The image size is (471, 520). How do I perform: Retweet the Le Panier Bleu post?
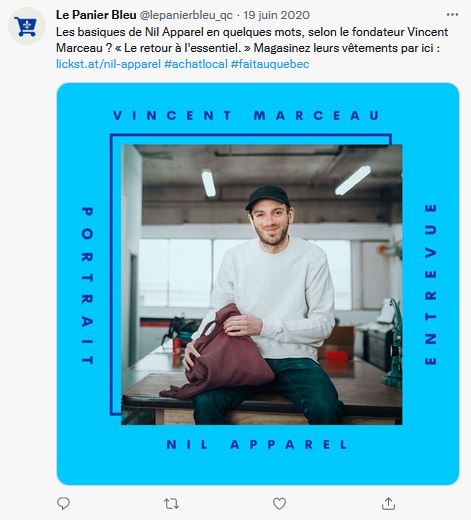pos(171,504)
